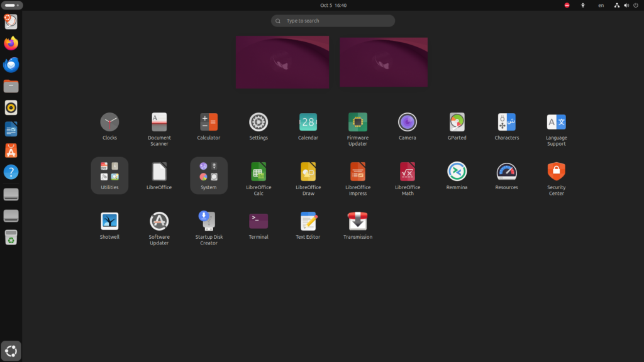Open Language Support
This screenshot has width=644, height=362.
coord(557,129)
